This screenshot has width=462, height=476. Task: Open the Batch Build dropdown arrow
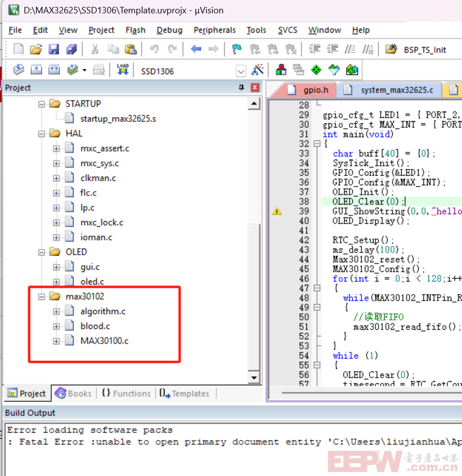[x=84, y=70]
